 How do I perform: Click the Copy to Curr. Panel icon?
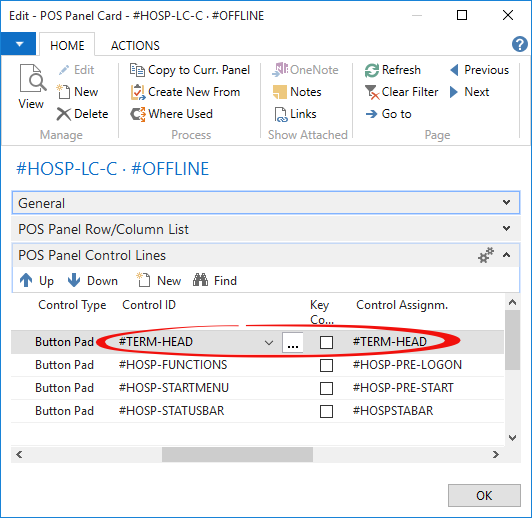tap(137, 70)
